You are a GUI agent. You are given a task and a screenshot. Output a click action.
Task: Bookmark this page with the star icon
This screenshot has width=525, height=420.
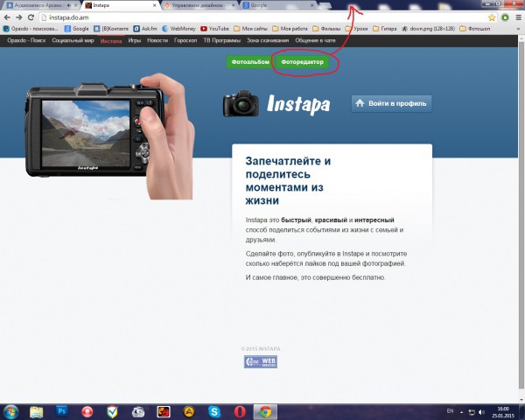pos(492,17)
